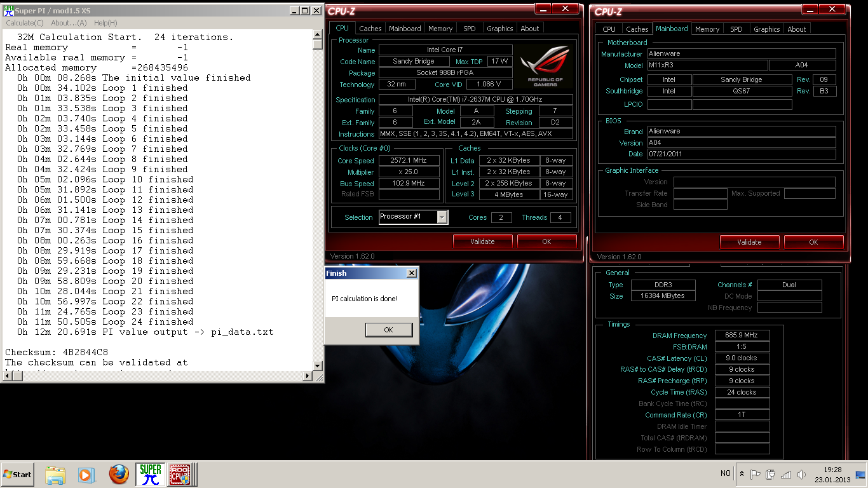Select SPD tab in CPU-Z CPU window
Viewport: 868px width, 488px height.
click(x=469, y=29)
